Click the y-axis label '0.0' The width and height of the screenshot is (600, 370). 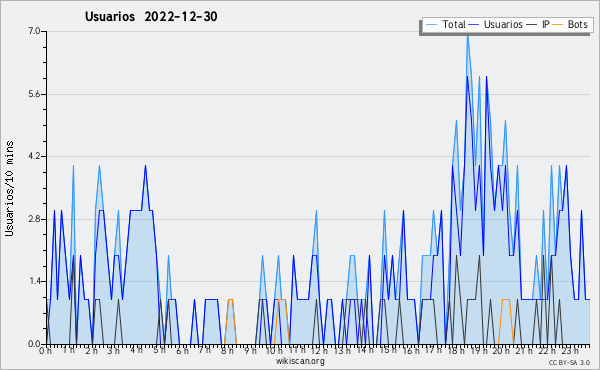click(34, 344)
